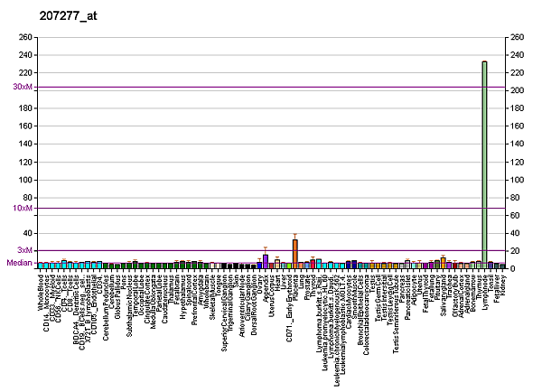Select the 3xM threshold label
Image resolution: width=542 pixels, height=392 pixels.
pyautogui.click(x=24, y=250)
